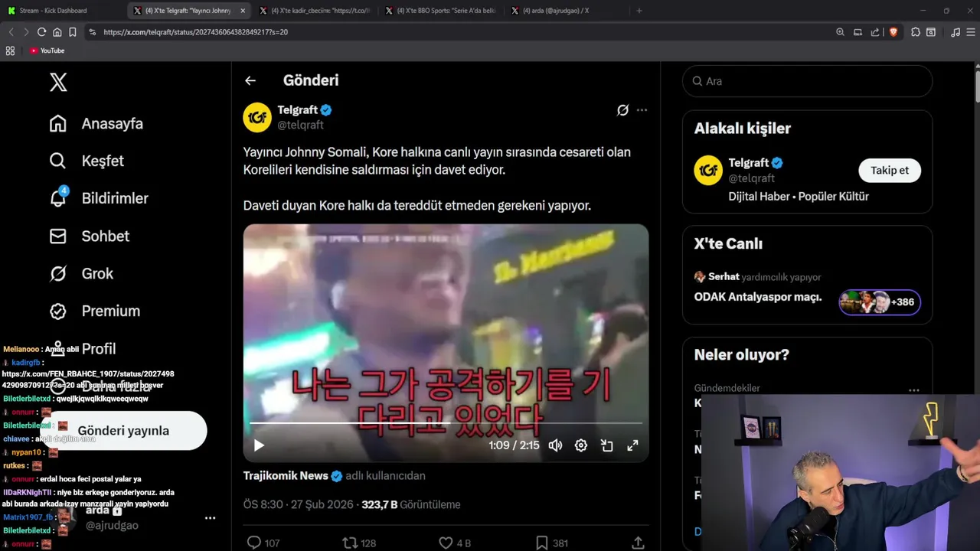Click the Grok icon on the tweet
The width and height of the screenshot is (980, 551).
click(x=622, y=110)
